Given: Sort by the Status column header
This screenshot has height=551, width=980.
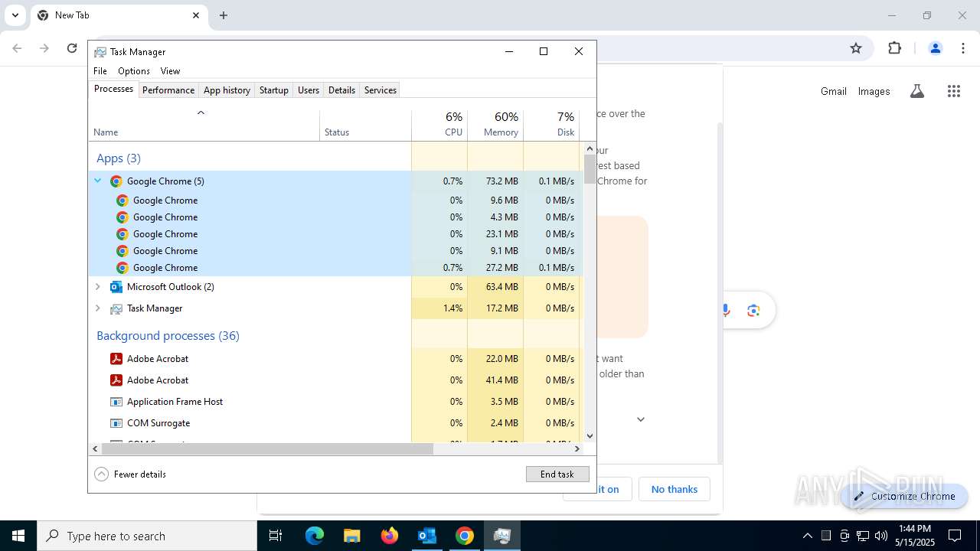Looking at the screenshot, I should 365,125.
